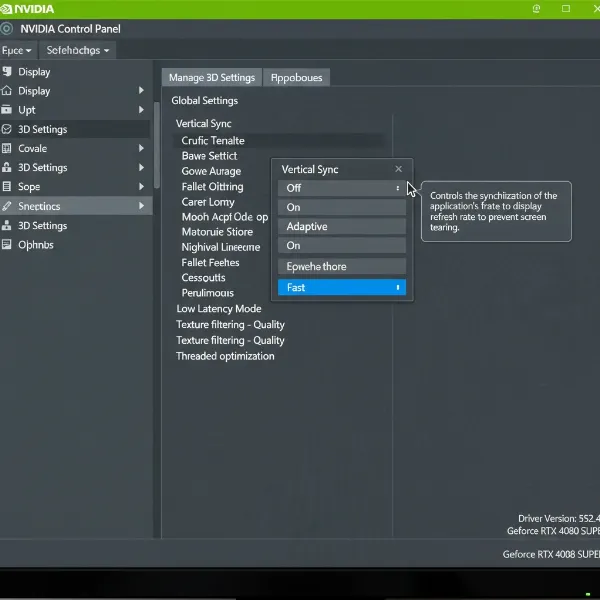
Task: Select the Carer Lomy setting
Action: 208,202
